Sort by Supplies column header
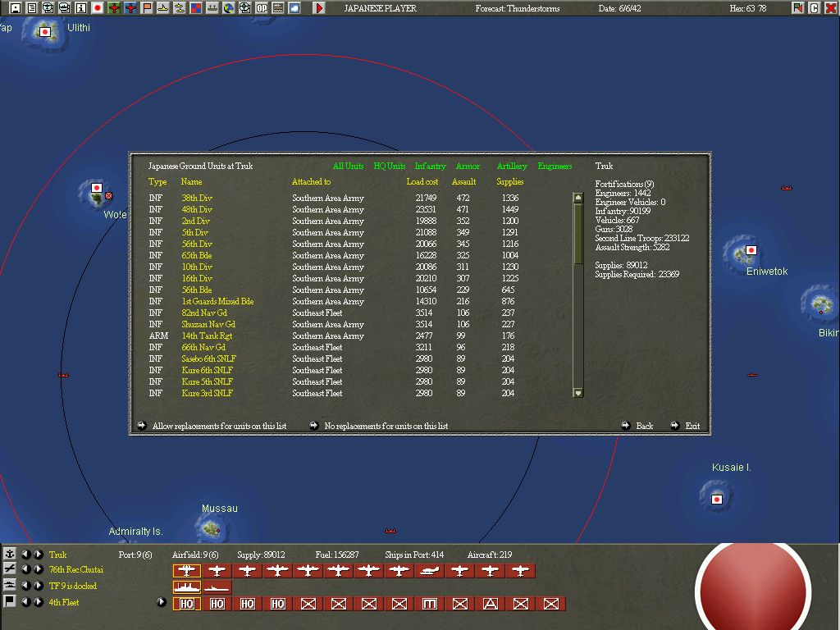840x630 pixels. [x=510, y=181]
